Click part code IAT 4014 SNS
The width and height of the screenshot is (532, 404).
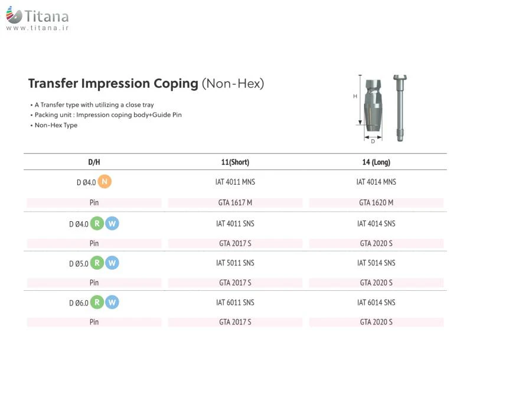(x=376, y=224)
